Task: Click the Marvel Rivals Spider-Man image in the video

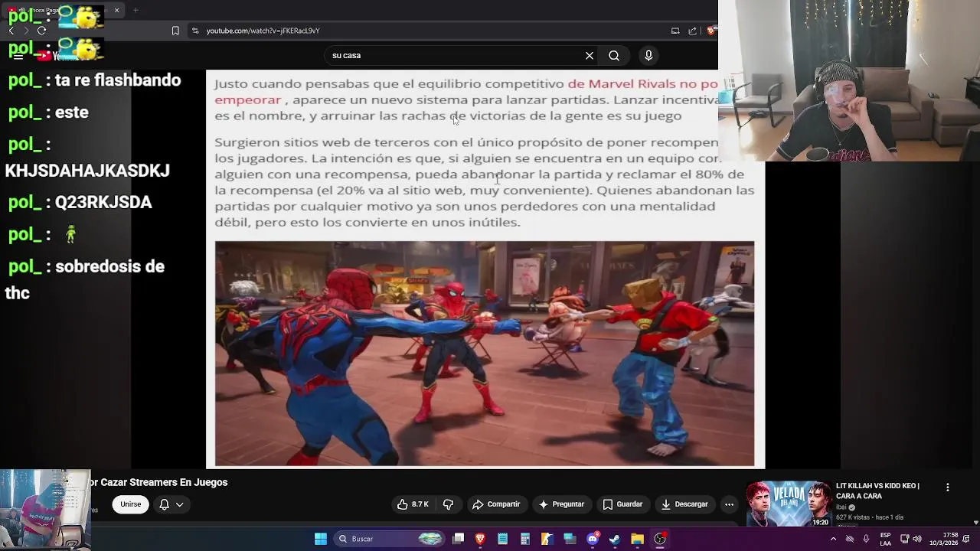Action: pyautogui.click(x=485, y=354)
